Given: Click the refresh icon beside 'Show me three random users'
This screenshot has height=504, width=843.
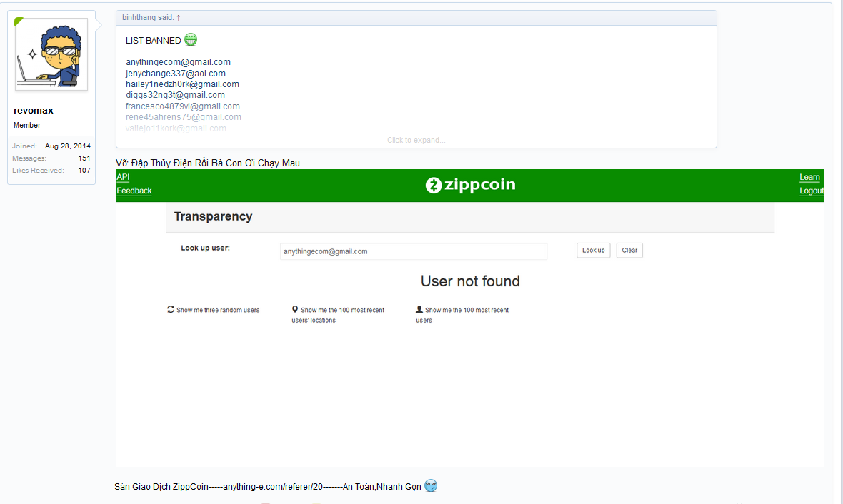Looking at the screenshot, I should 171,310.
